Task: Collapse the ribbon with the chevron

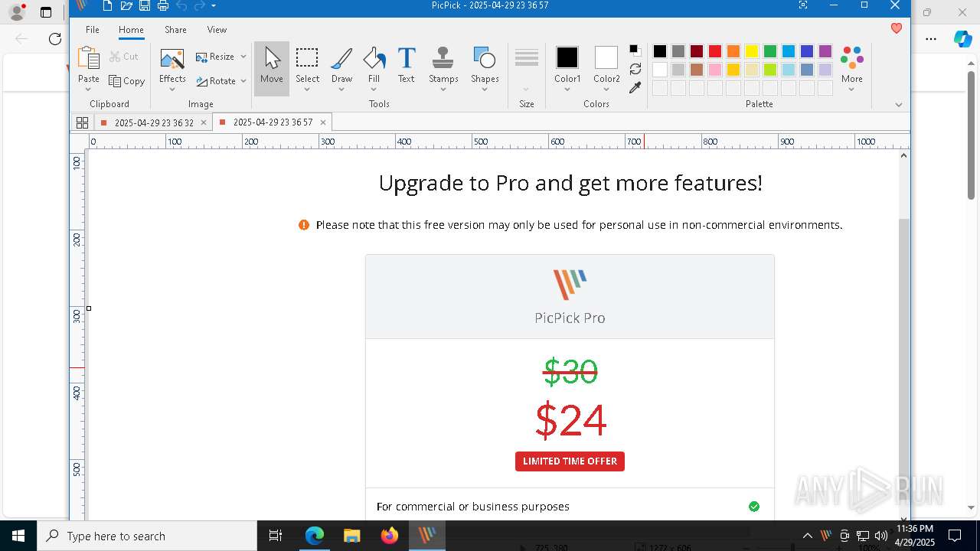Action: 899,105
